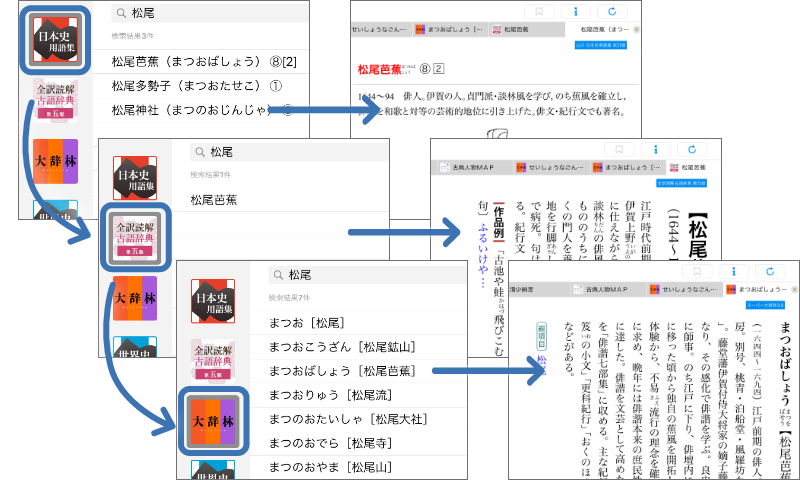
Task: Click the blue 全訳読解古語辞典 source badge
Action: click(681, 183)
